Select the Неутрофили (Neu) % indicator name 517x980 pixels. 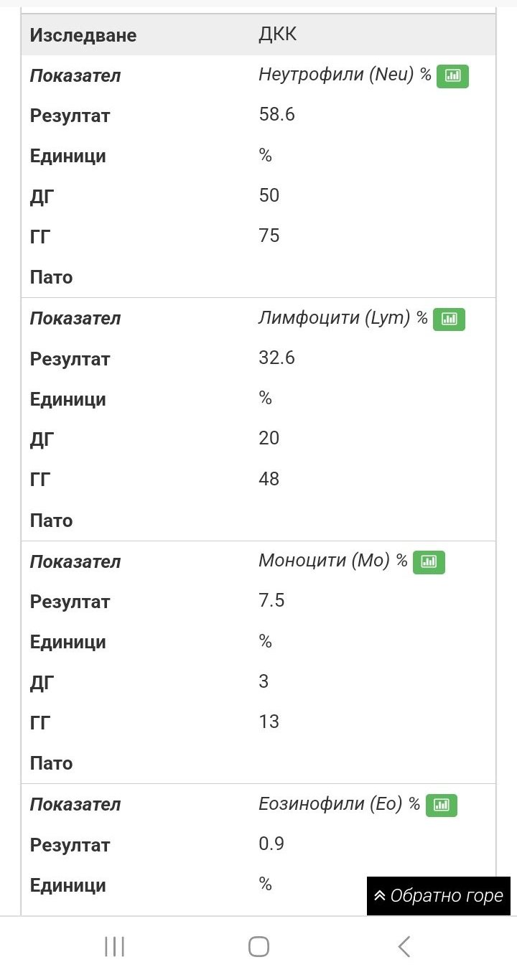pos(345,75)
